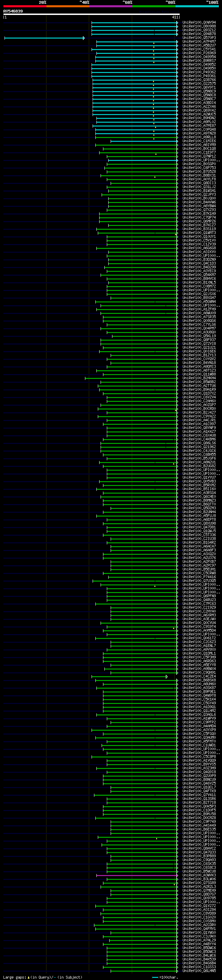
Task: Open hit UniRef100_B4K539
Action: [199, 959]
